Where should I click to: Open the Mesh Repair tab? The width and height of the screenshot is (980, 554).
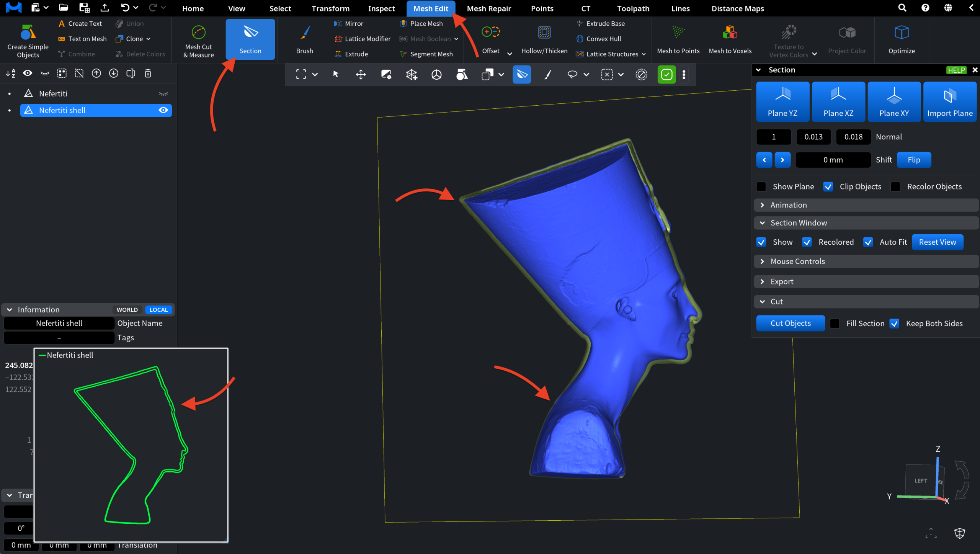pos(488,8)
